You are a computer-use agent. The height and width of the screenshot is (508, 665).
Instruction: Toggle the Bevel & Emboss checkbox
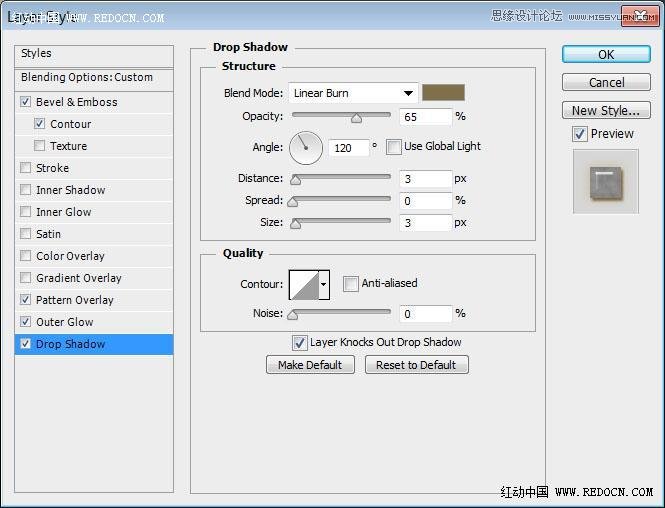tap(25, 102)
